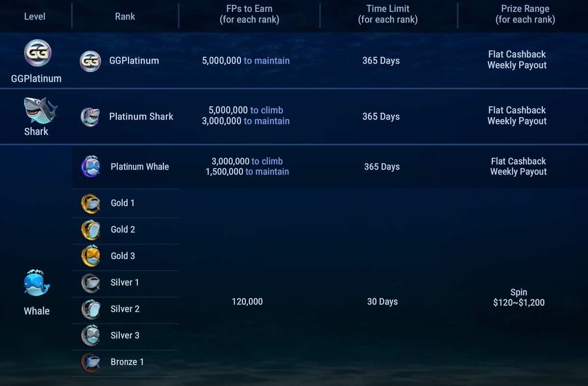
Task: Click the small GGPlatinum rank icon
Action: tap(90, 61)
